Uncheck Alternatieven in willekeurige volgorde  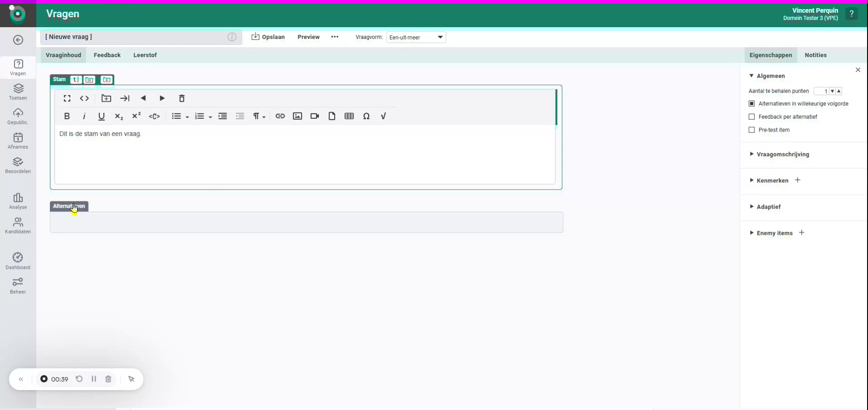(x=752, y=103)
